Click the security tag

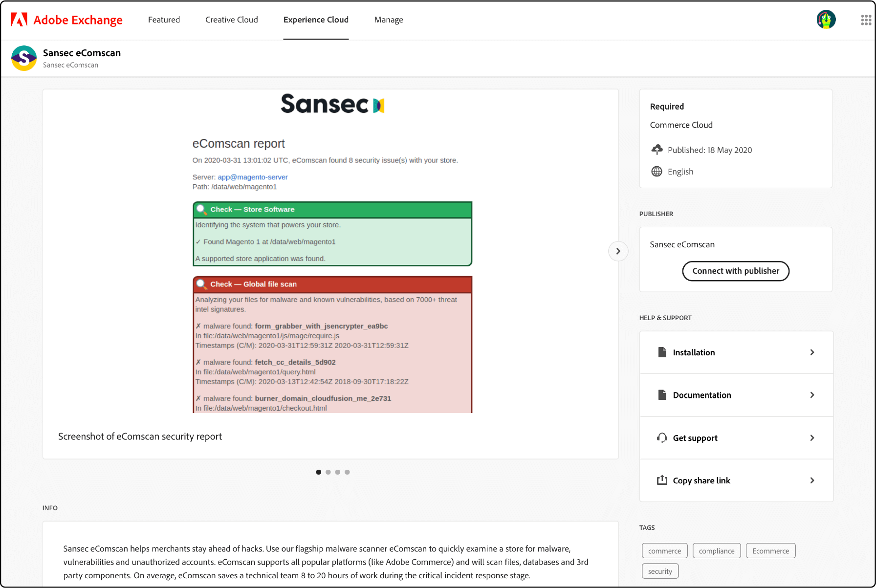tap(660, 571)
